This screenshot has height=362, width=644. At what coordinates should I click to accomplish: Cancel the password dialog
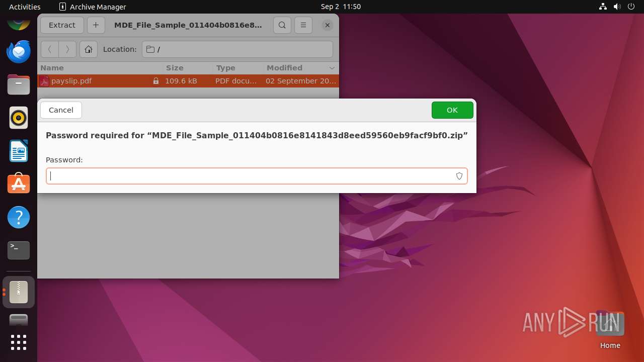coord(61,110)
